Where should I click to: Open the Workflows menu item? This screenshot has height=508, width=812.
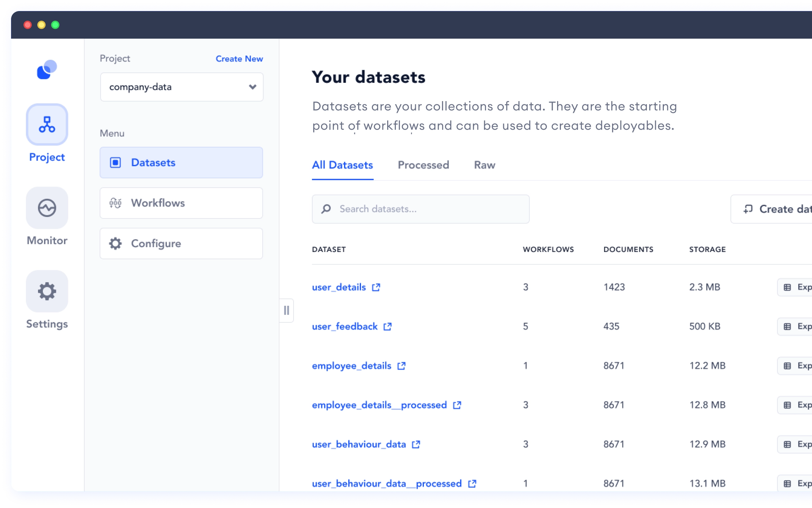181,203
